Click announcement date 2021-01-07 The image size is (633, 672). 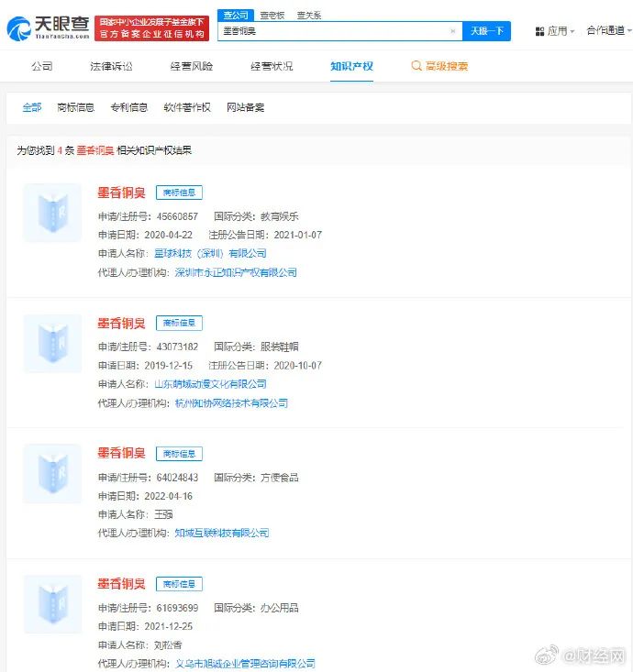[298, 235]
